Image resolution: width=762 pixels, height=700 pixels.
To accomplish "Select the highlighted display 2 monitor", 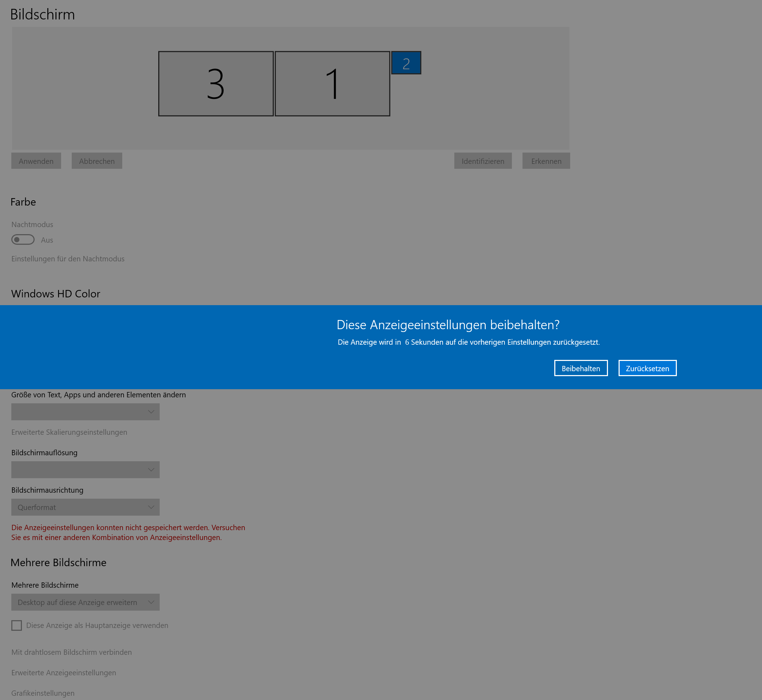I will coord(406,63).
